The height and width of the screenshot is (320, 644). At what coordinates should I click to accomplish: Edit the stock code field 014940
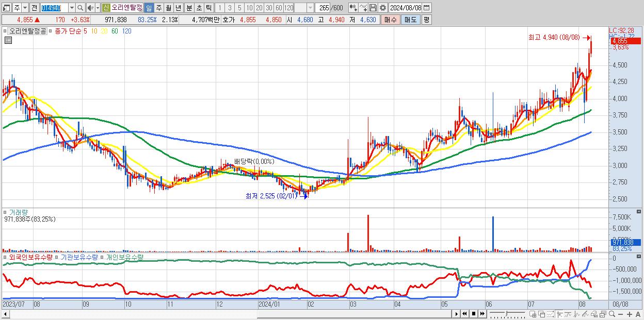coord(54,8)
